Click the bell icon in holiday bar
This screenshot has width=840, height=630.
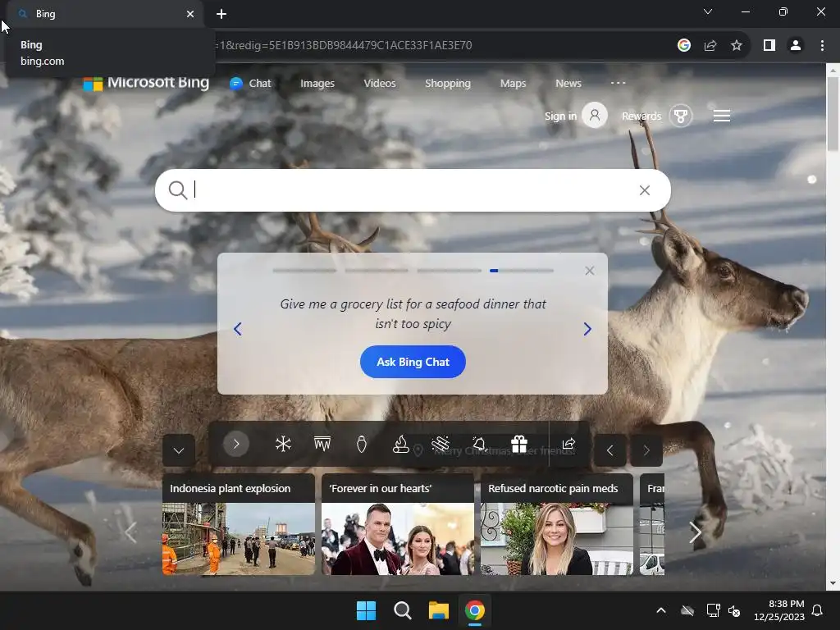479,444
